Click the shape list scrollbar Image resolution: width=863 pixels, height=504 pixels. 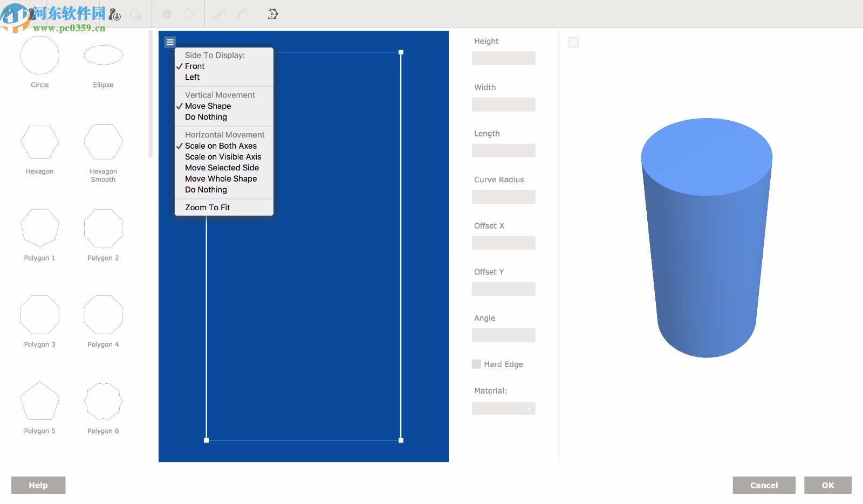(x=150, y=94)
